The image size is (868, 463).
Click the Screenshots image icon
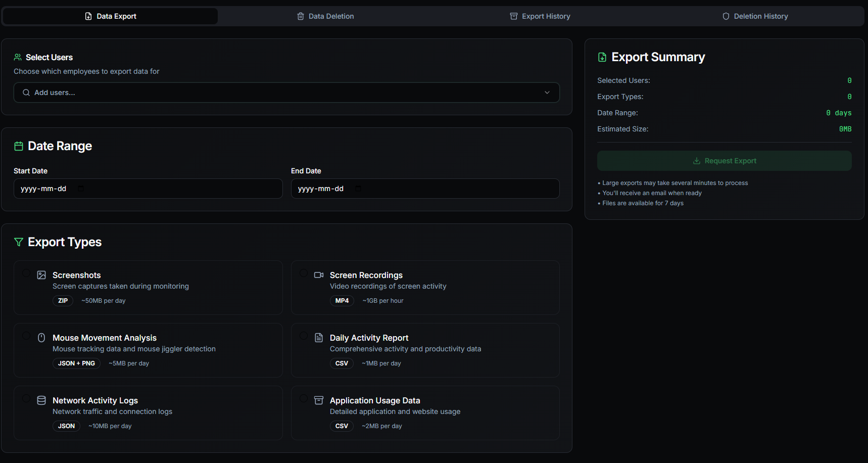41,275
